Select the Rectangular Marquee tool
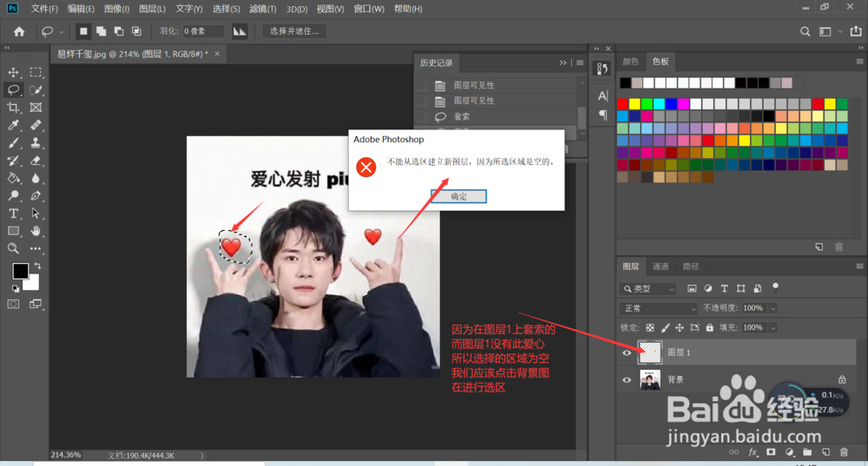This screenshot has width=868, height=466. [x=36, y=72]
